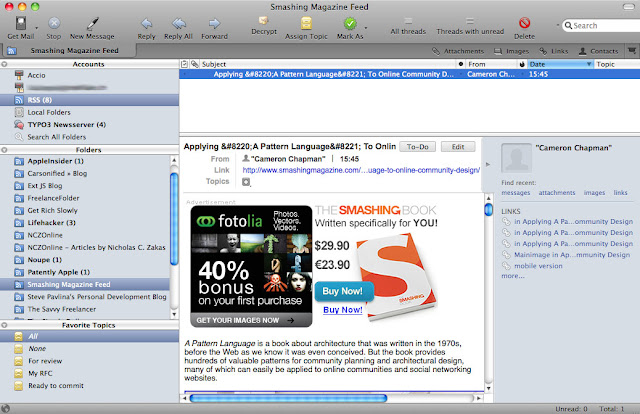The image size is (640, 414).
Task: Open the Attachments filter tab
Action: [458, 51]
